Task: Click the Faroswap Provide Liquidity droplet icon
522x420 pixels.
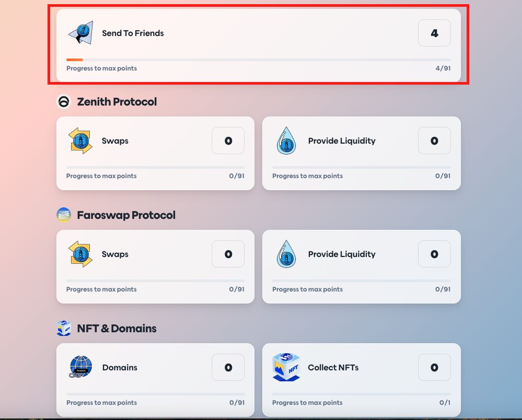Action: pos(286,254)
